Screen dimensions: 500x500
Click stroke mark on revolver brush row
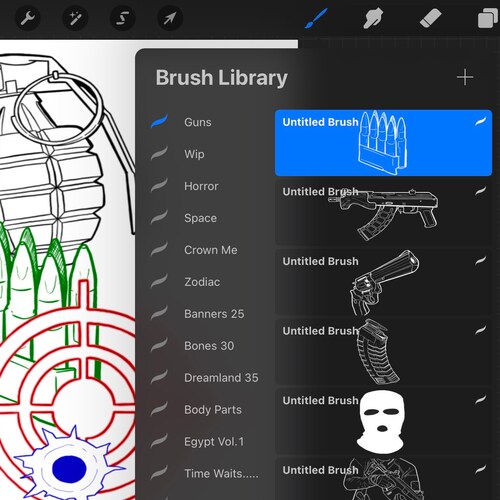pos(480,260)
